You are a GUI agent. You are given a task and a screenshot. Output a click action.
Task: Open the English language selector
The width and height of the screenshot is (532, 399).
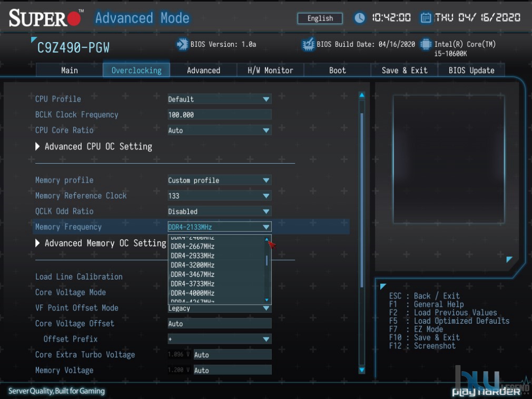point(320,18)
